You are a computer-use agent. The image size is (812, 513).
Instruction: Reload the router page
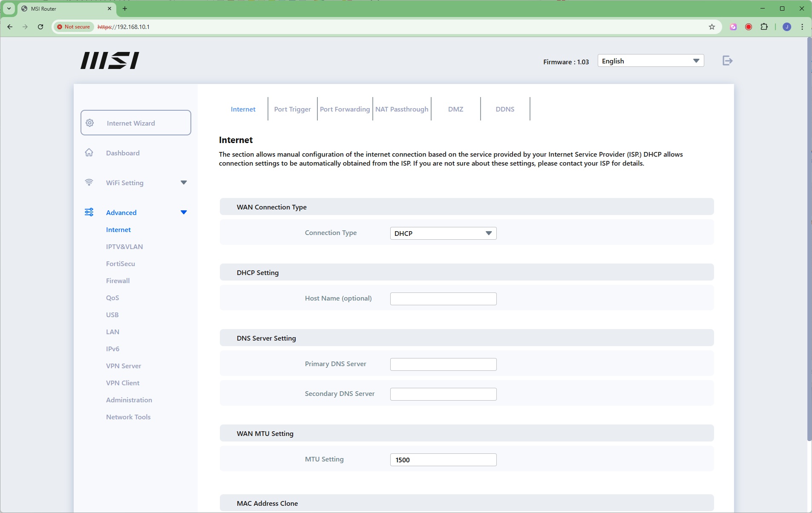click(40, 27)
